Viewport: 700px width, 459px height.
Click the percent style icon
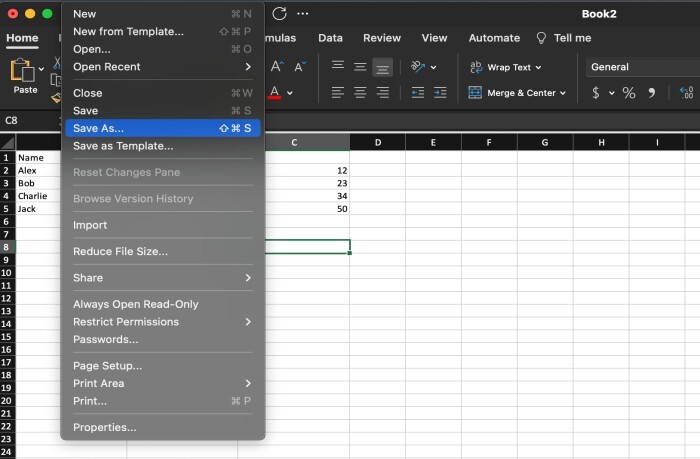tap(629, 93)
